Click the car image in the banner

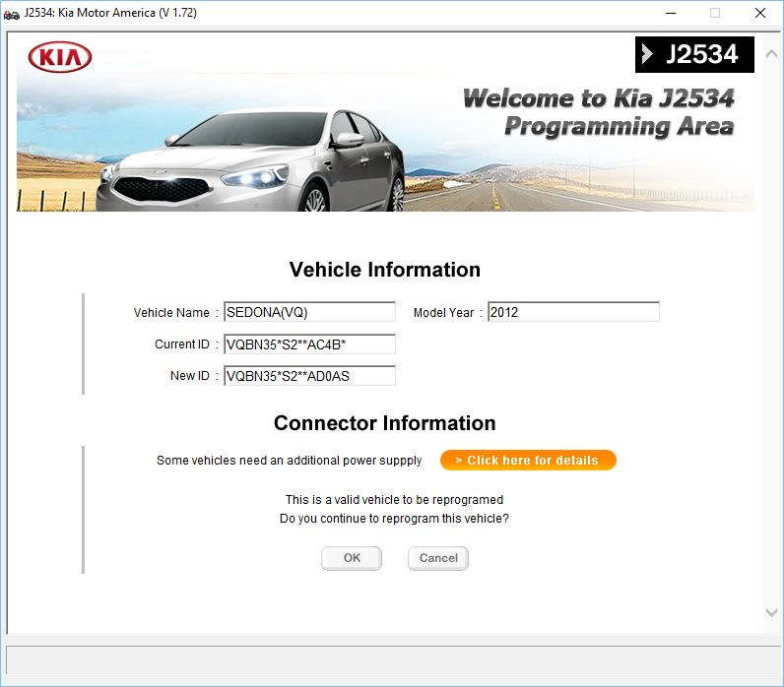(x=250, y=160)
